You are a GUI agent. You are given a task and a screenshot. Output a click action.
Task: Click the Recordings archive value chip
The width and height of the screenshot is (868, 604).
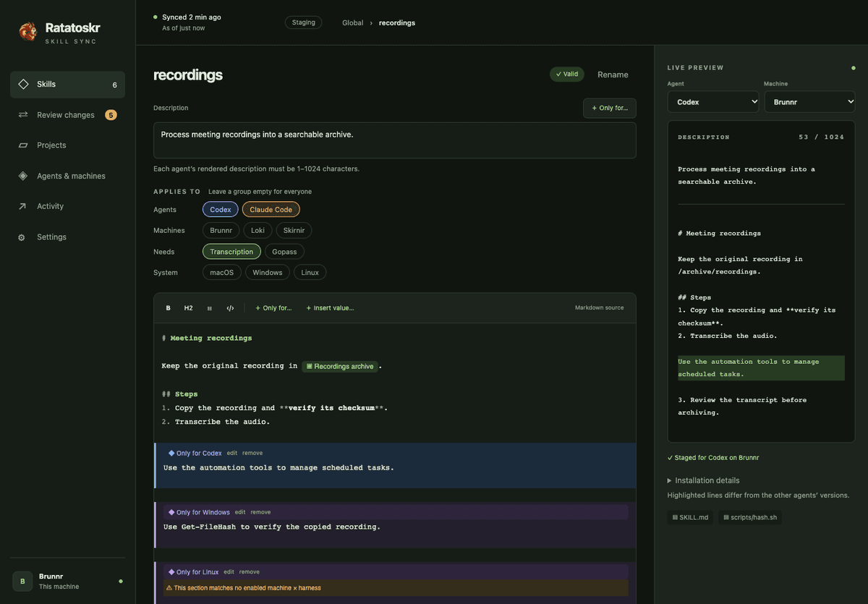340,366
